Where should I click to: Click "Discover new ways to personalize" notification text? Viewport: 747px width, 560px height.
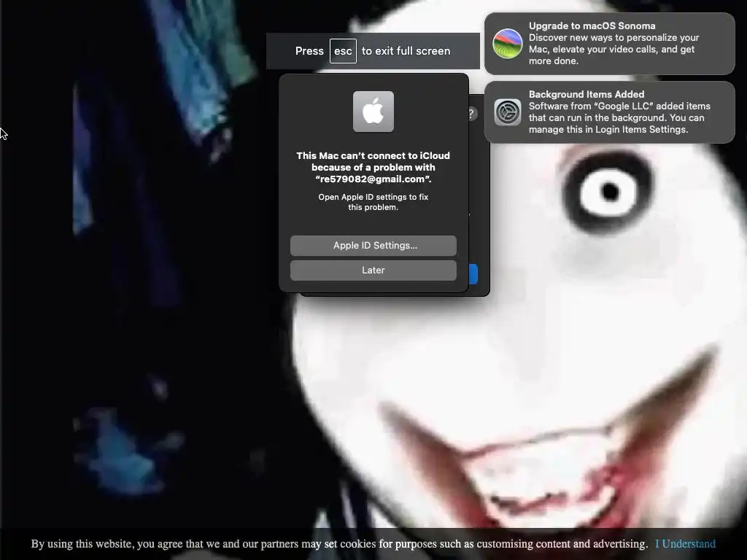[x=614, y=49]
